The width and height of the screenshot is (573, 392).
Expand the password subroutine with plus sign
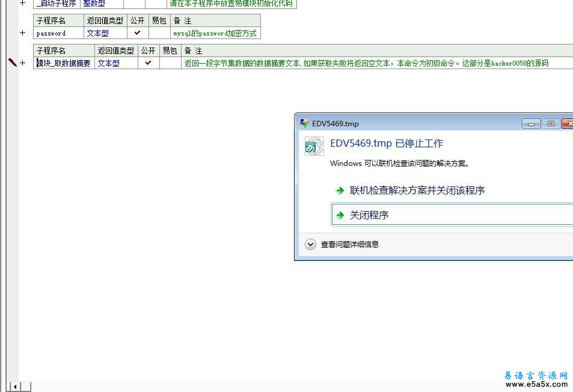click(23, 33)
